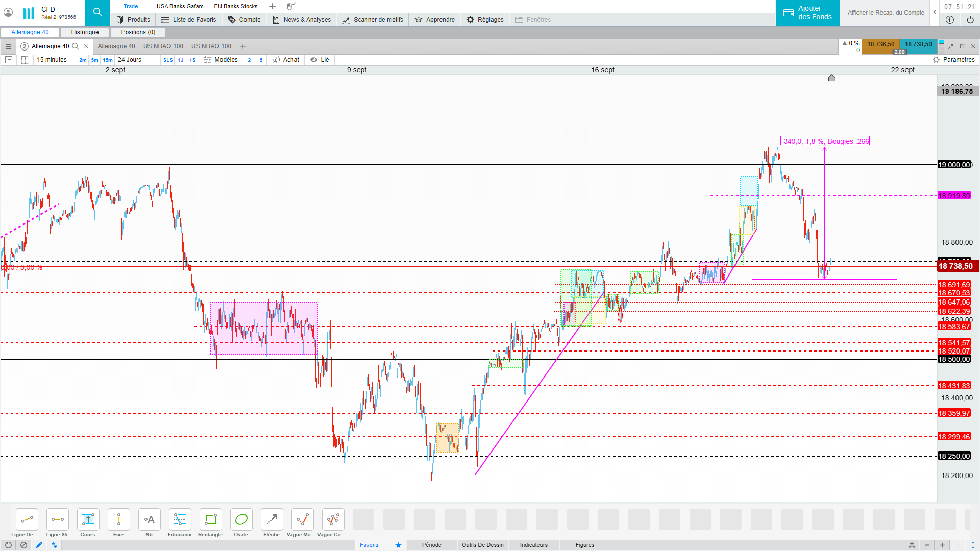980x551 pixels.
Task: Switch to the Historique tab
Action: [x=85, y=32]
